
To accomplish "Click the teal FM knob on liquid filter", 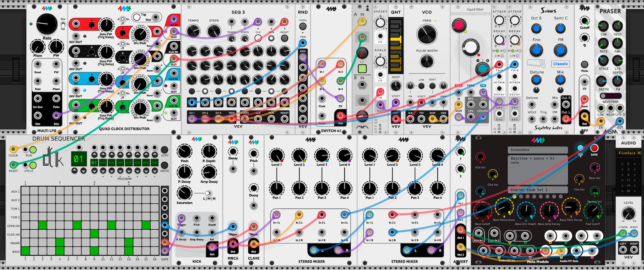I will coord(482,69).
